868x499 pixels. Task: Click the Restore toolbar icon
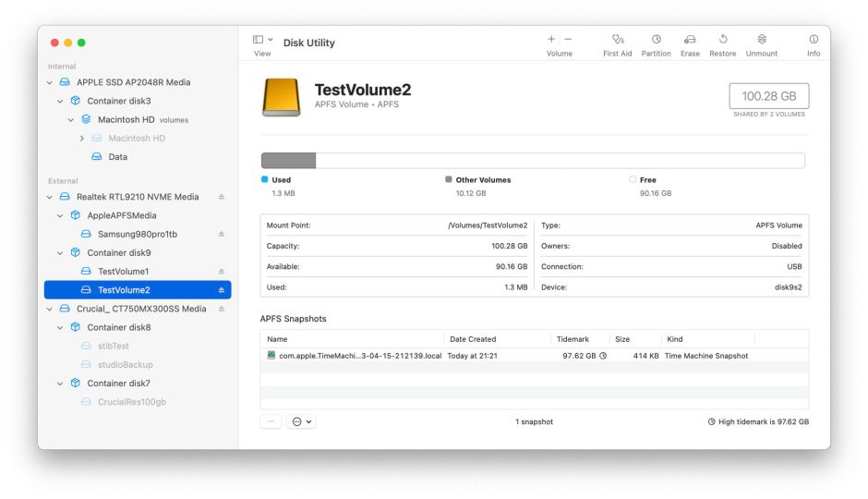[x=722, y=40]
